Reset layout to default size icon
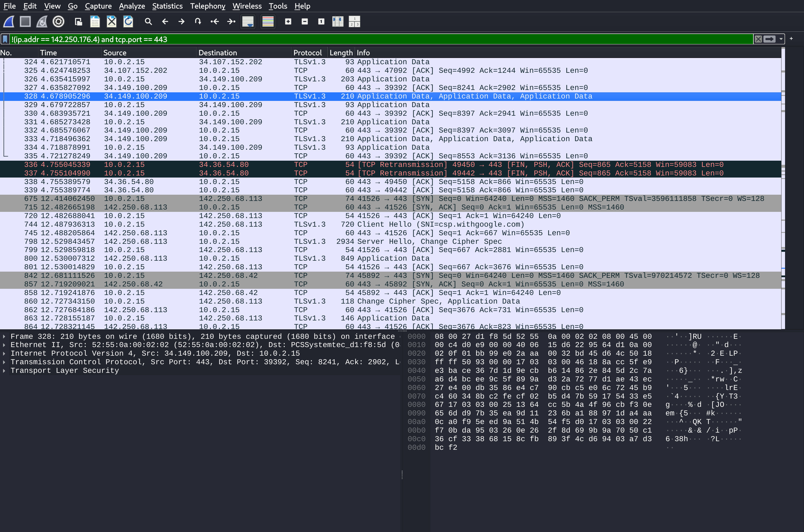The image size is (804, 532). click(x=354, y=22)
